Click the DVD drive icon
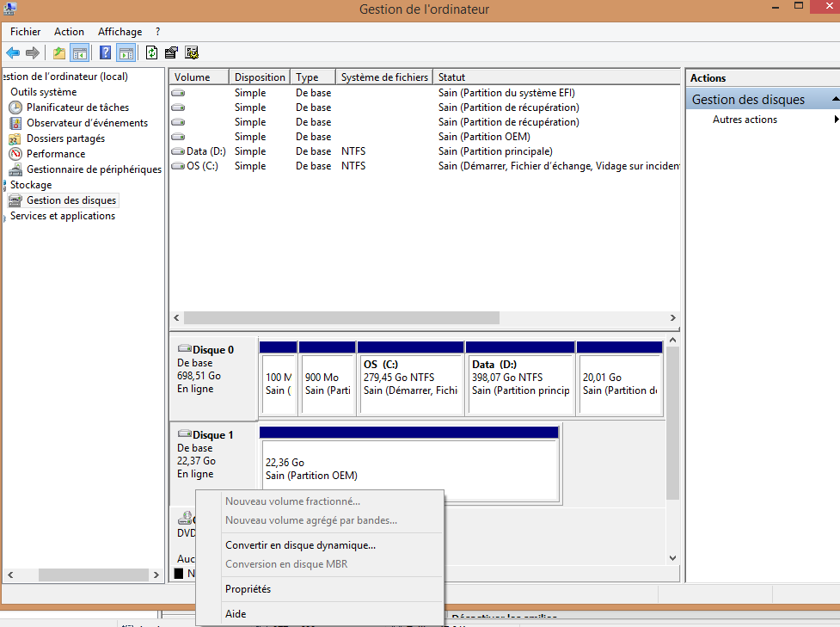Screen dimensions: 840x627 185,518
